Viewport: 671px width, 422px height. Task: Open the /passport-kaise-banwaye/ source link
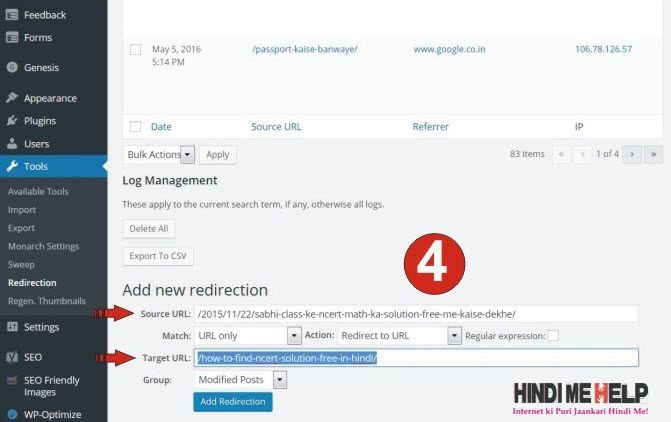click(x=305, y=49)
